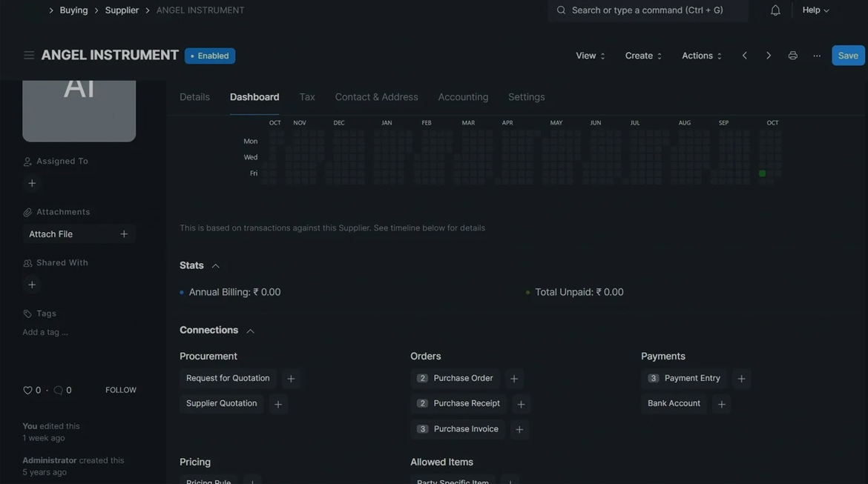Switch to the Accounting tab
Viewport: 868px width, 484px height.
pyautogui.click(x=463, y=97)
